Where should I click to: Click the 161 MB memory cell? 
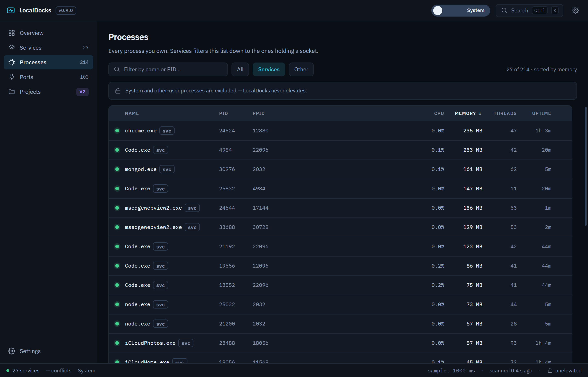472,169
